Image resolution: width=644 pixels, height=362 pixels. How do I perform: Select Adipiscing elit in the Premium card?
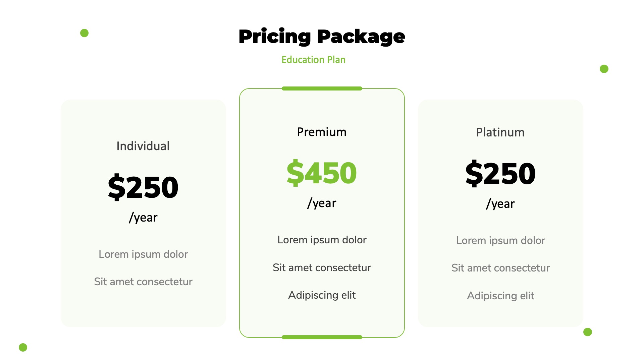click(x=322, y=295)
